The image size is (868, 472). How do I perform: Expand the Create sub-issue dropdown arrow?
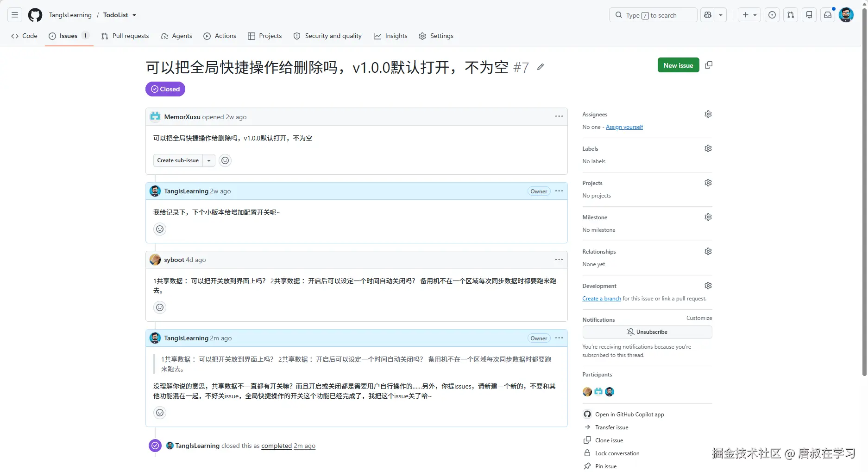(209, 160)
